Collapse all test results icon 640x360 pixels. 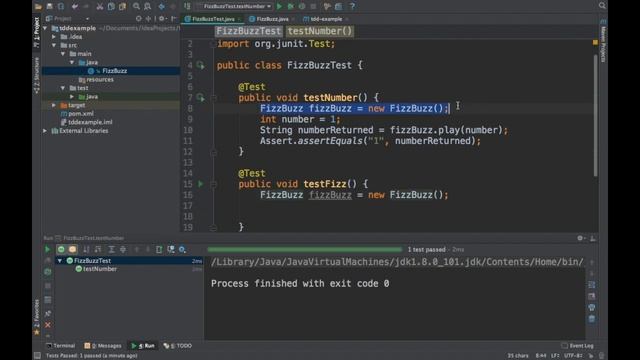(123, 249)
